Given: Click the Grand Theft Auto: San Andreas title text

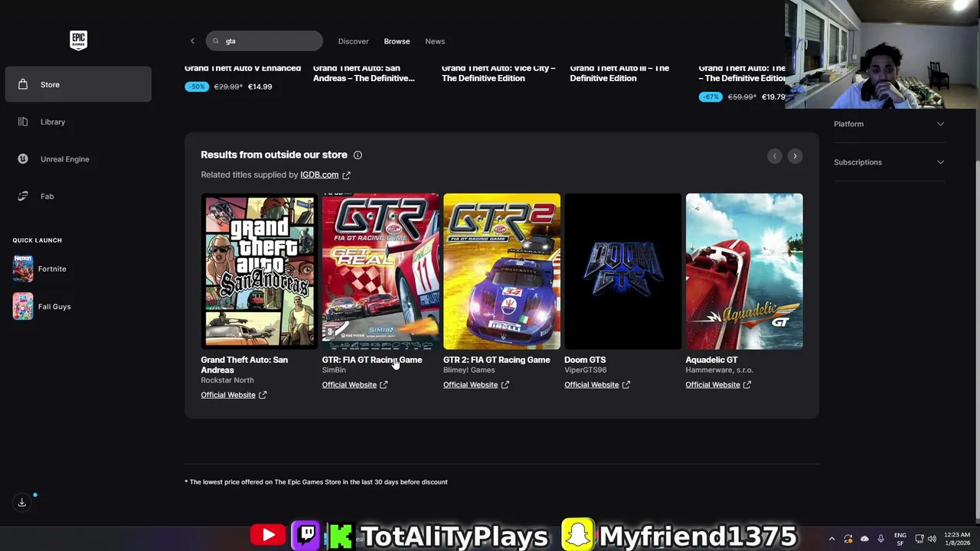Looking at the screenshot, I should (x=244, y=365).
